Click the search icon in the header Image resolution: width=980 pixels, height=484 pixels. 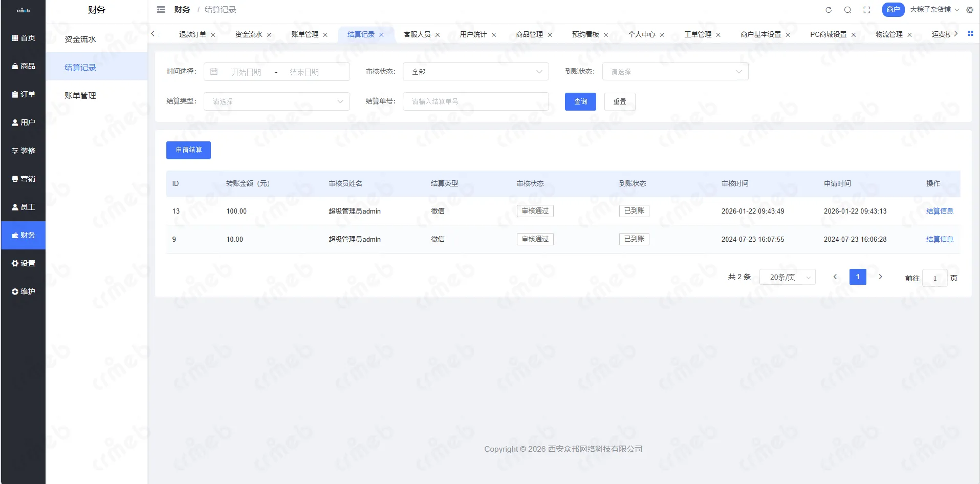pyautogui.click(x=847, y=10)
